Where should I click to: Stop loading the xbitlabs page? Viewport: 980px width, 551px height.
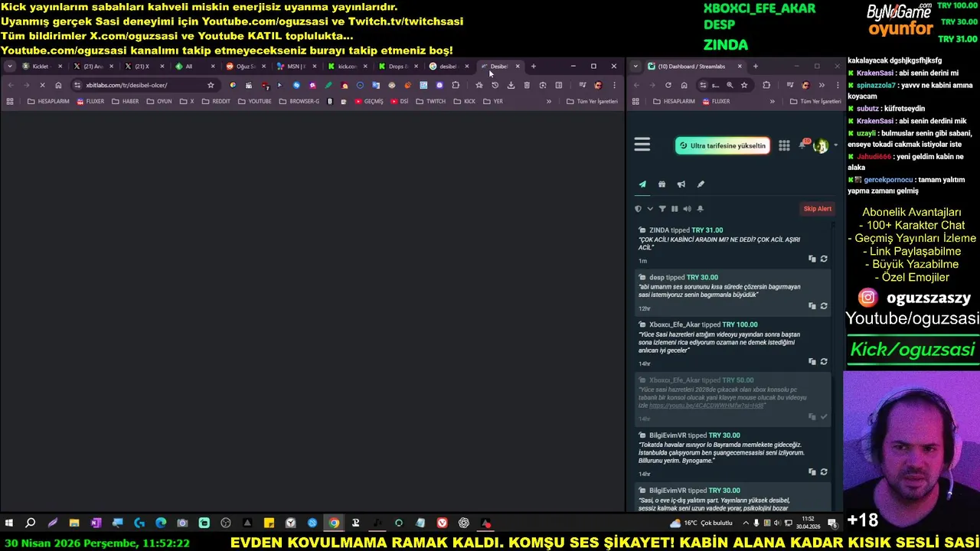(42, 85)
